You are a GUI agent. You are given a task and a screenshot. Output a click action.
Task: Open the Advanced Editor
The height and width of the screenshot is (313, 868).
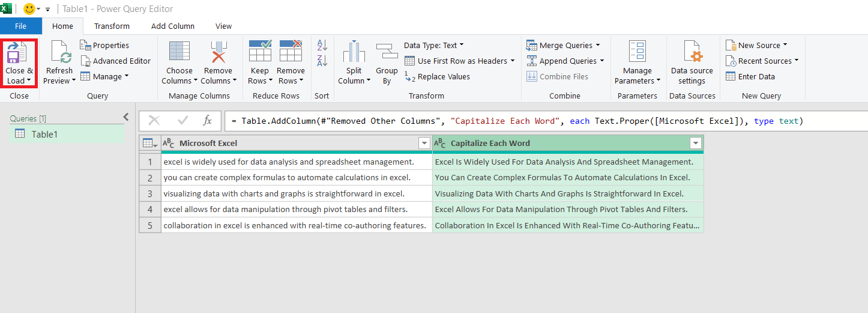coord(115,61)
